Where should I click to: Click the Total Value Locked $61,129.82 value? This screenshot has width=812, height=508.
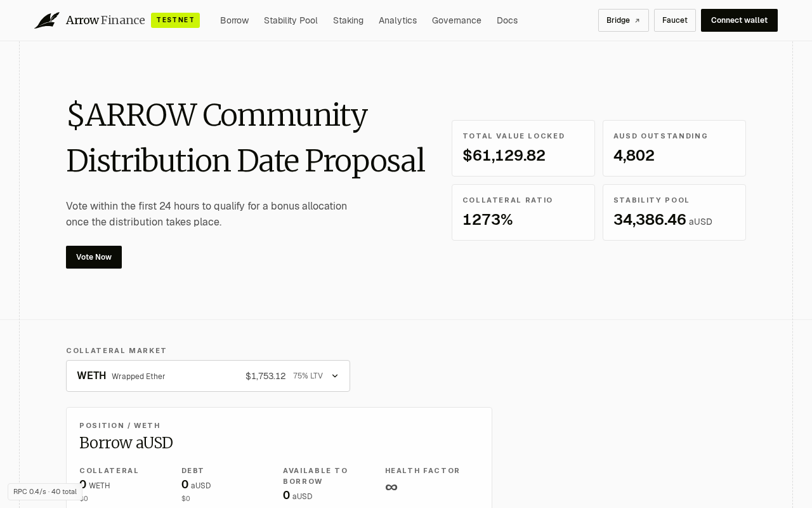[x=504, y=156]
